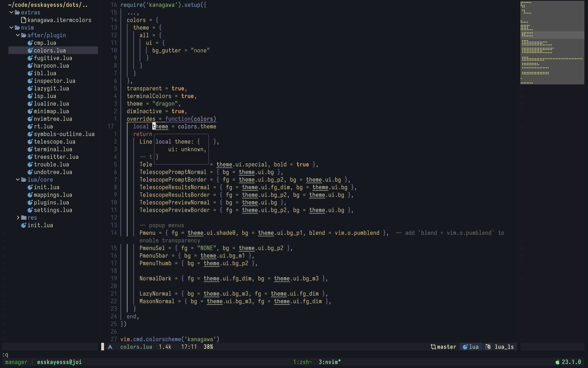
Task: Click the lua icon beside undotree.lua
Action: (30, 172)
